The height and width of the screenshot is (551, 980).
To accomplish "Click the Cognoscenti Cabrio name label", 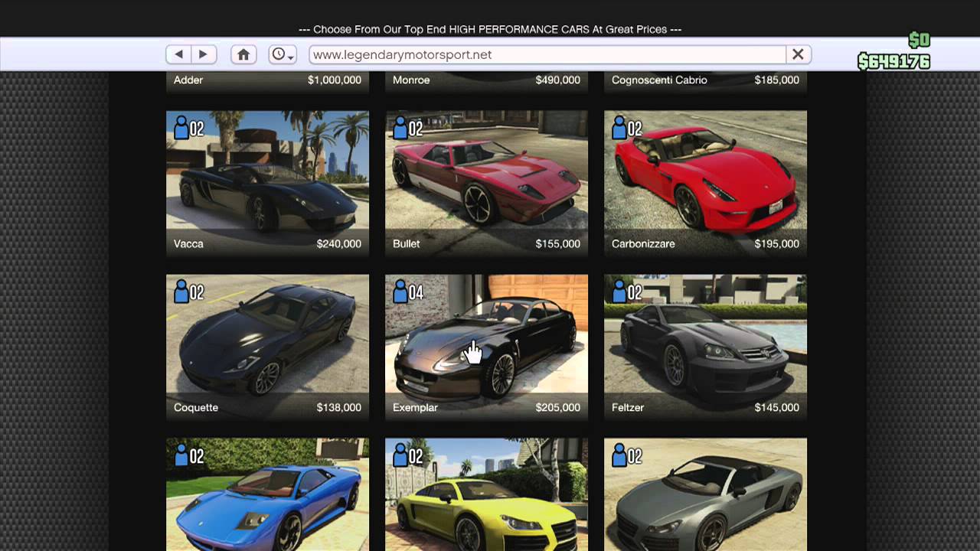I will pyautogui.click(x=659, y=80).
